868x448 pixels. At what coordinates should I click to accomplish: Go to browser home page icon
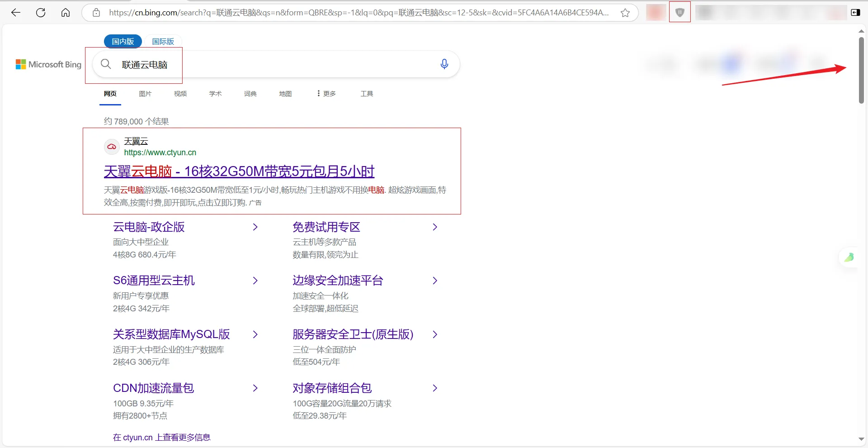tap(66, 13)
